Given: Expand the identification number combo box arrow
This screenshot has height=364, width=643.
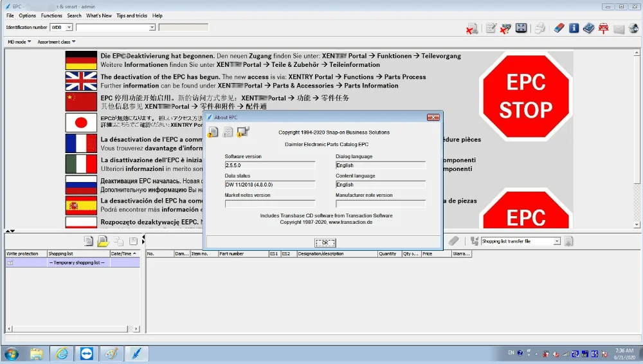Looking at the screenshot, I should tap(152, 28).
